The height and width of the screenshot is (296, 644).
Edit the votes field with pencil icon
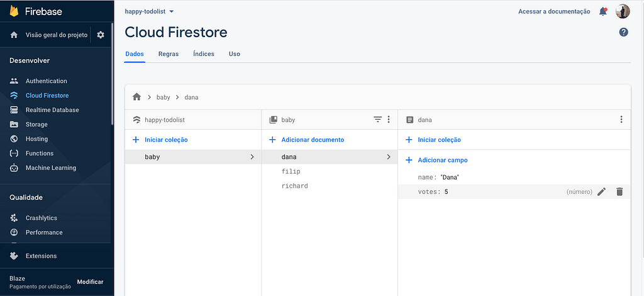pos(601,191)
